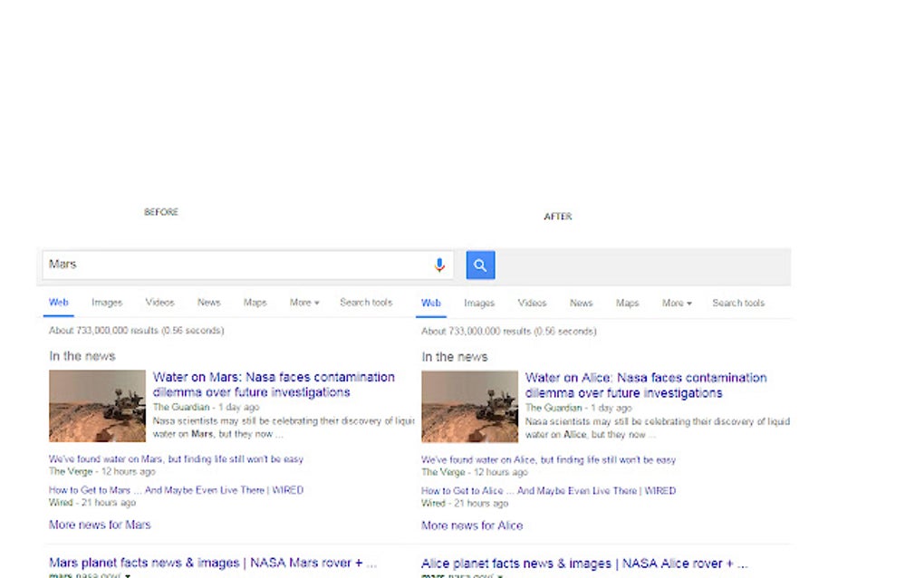The height and width of the screenshot is (578, 924).
Task: Switch to left Images tab
Action: (107, 303)
